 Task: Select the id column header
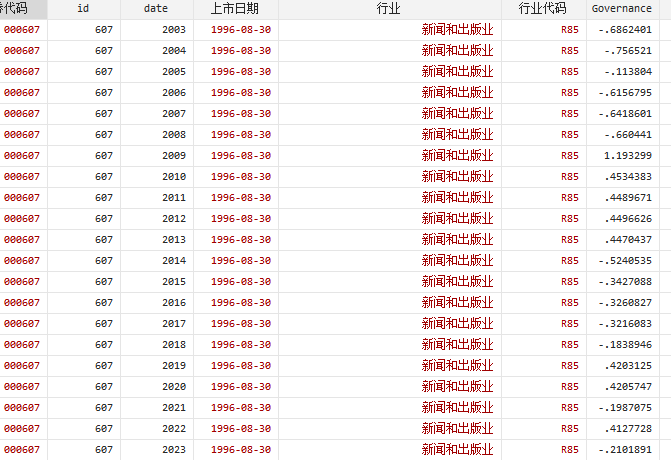(83, 8)
